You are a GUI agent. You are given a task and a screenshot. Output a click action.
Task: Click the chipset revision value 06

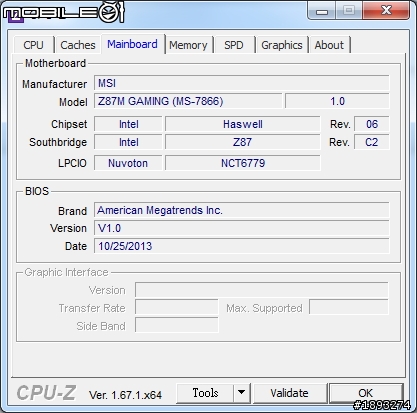372,124
